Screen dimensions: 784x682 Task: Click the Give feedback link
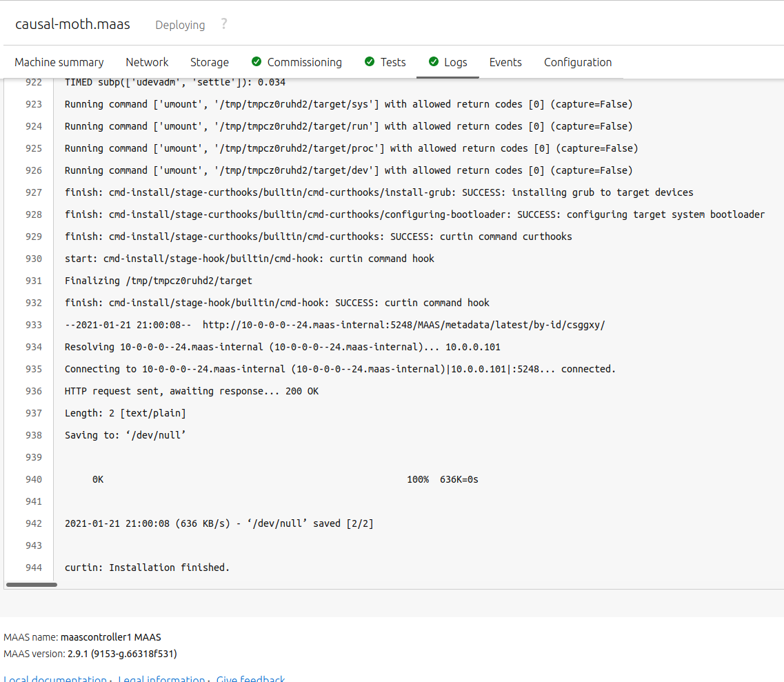250,679
